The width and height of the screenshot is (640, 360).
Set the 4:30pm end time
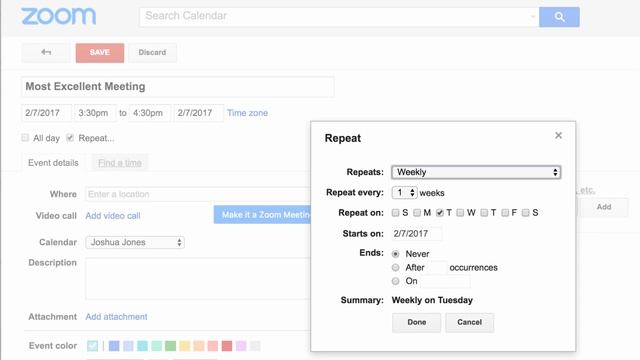pyautogui.click(x=150, y=113)
